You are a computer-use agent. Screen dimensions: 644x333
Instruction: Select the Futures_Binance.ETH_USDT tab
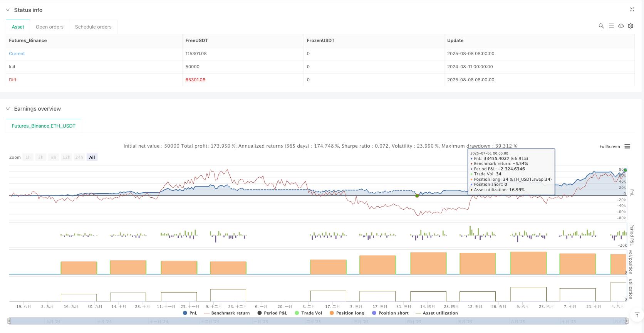[44, 126]
